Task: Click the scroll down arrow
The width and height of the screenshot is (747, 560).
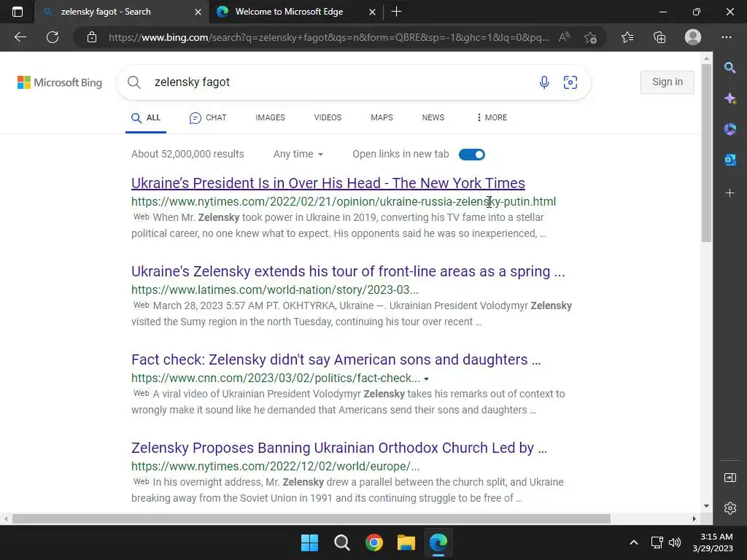Action: click(x=706, y=506)
